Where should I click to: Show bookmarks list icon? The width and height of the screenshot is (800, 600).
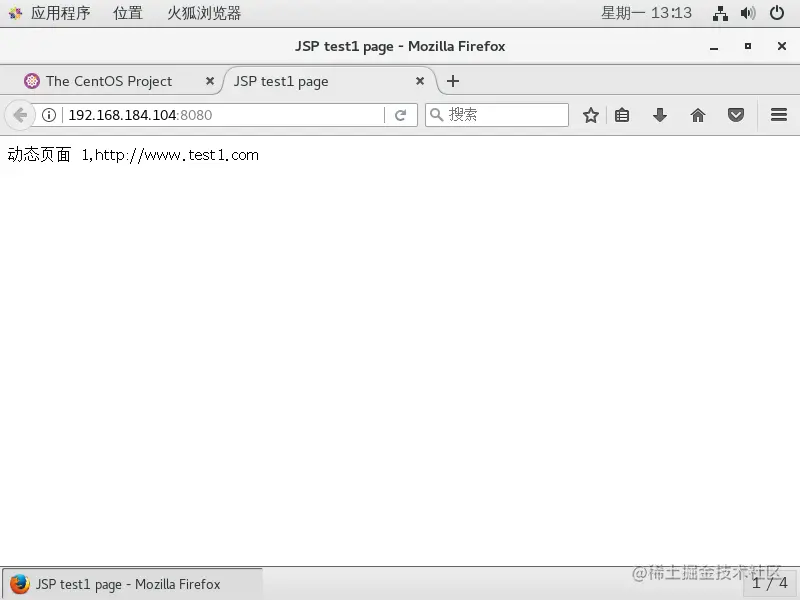coord(622,115)
